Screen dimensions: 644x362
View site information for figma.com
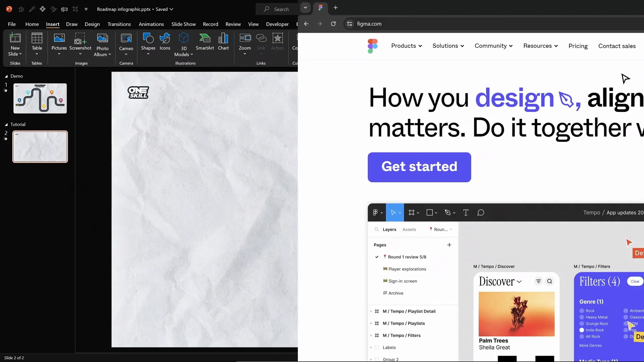tap(350, 24)
